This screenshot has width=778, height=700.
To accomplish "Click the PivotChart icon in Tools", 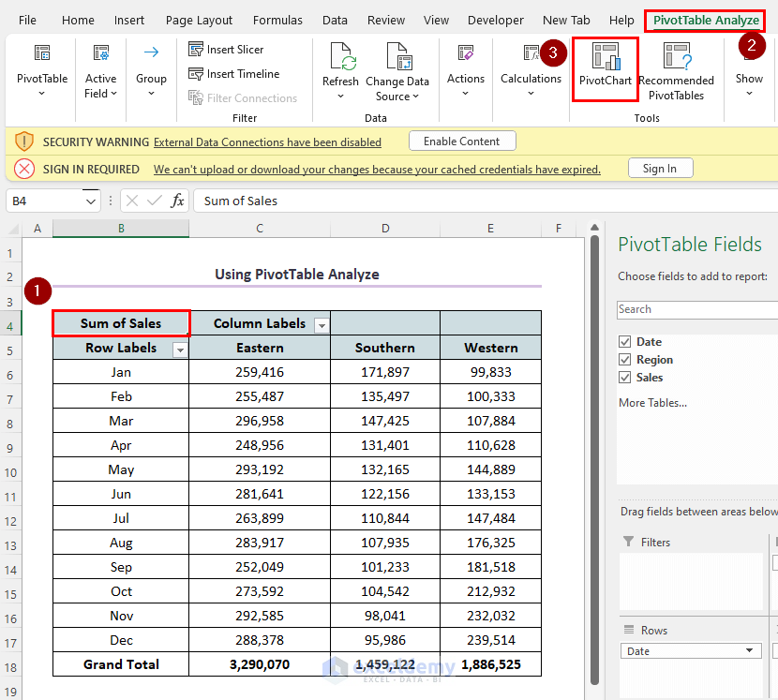I will coord(605,58).
